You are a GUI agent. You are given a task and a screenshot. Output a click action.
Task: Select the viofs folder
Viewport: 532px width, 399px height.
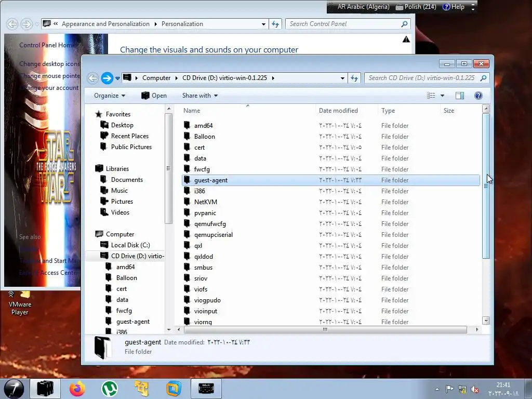tap(331, 289)
